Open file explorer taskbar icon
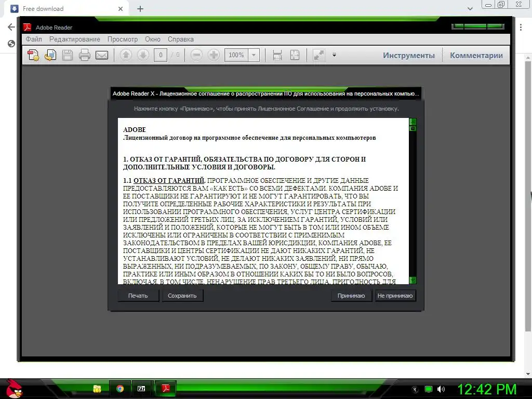 (97, 389)
